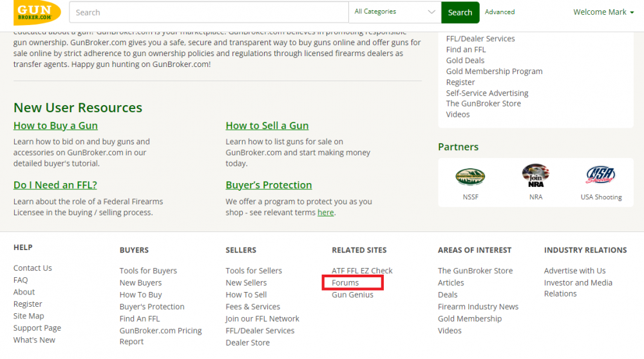Image resolution: width=644 pixels, height=359 pixels.
Task: Open the Do I Need an FFL link
Action: [x=55, y=184]
